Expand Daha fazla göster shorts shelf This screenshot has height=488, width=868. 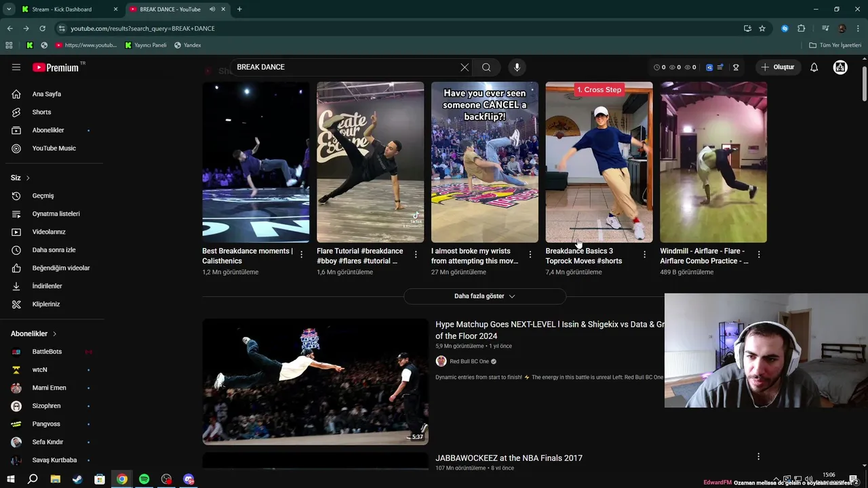[x=485, y=296]
